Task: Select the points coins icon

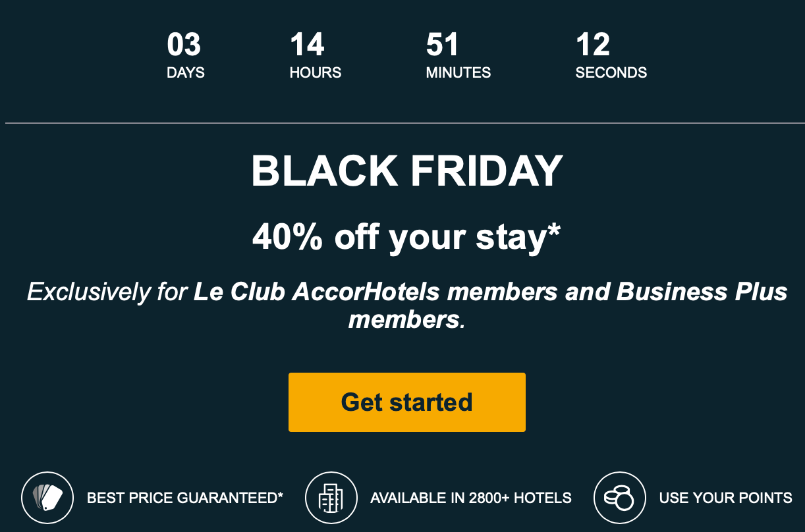Action: tap(620, 498)
